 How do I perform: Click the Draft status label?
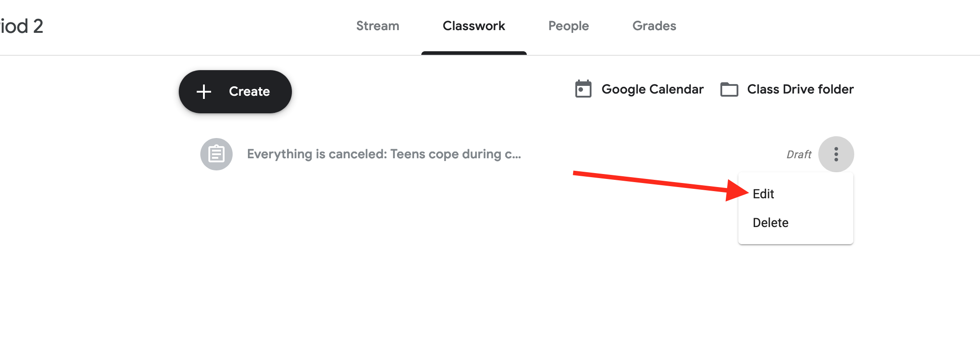[x=799, y=155]
